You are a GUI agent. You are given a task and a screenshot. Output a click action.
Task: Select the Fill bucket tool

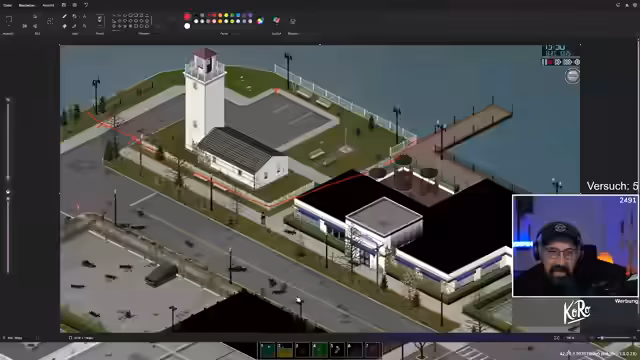point(74,16)
